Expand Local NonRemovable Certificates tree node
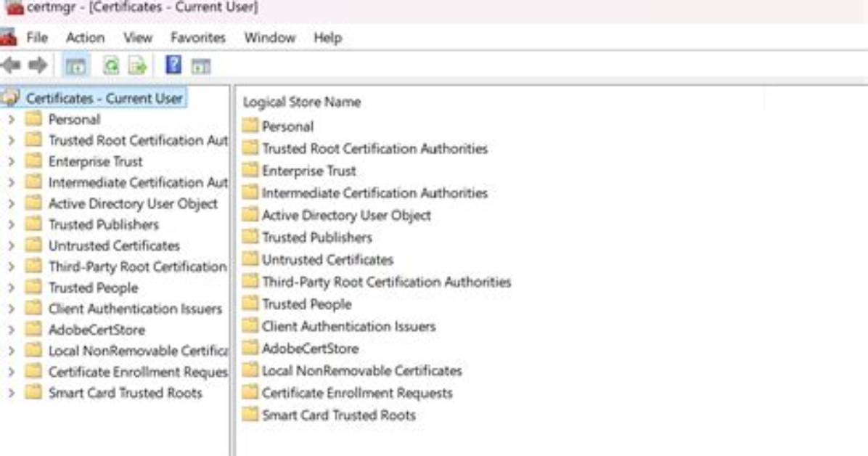 pos(11,351)
